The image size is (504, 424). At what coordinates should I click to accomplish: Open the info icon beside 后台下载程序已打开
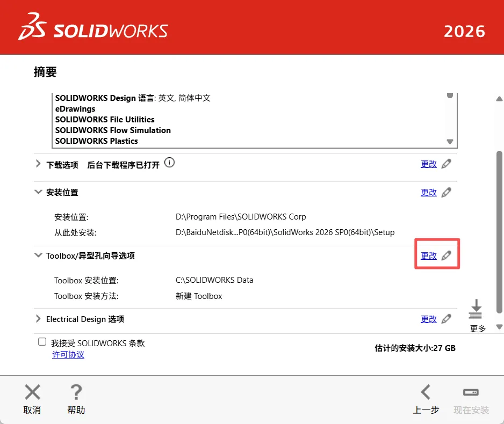click(169, 163)
